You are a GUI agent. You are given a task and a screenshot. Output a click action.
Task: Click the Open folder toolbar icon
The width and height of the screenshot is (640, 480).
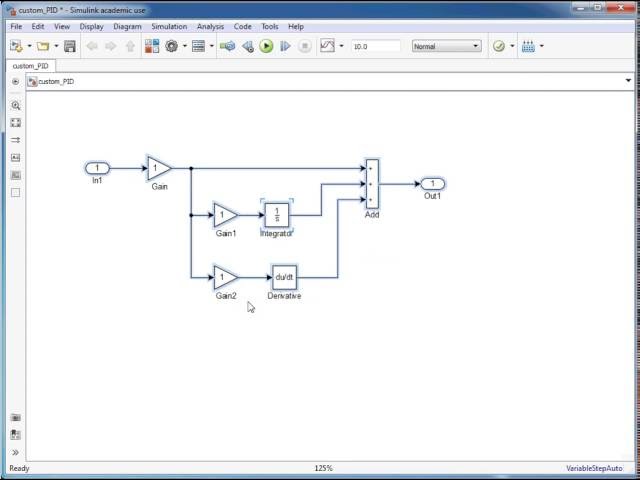click(x=43, y=46)
